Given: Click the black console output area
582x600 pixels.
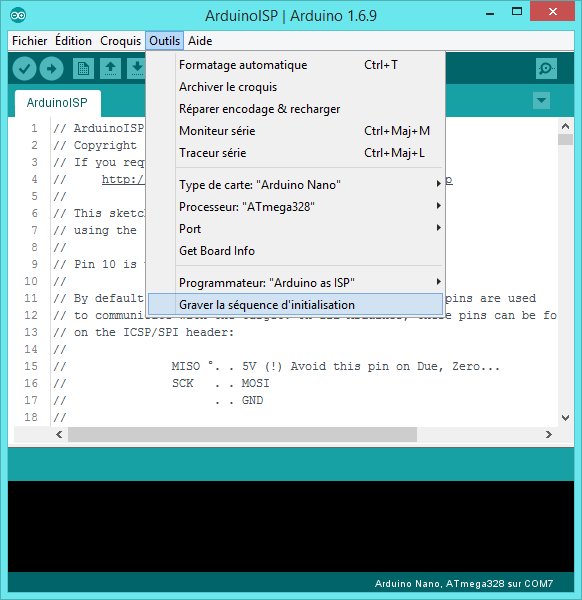Looking at the screenshot, I should coord(291,526).
